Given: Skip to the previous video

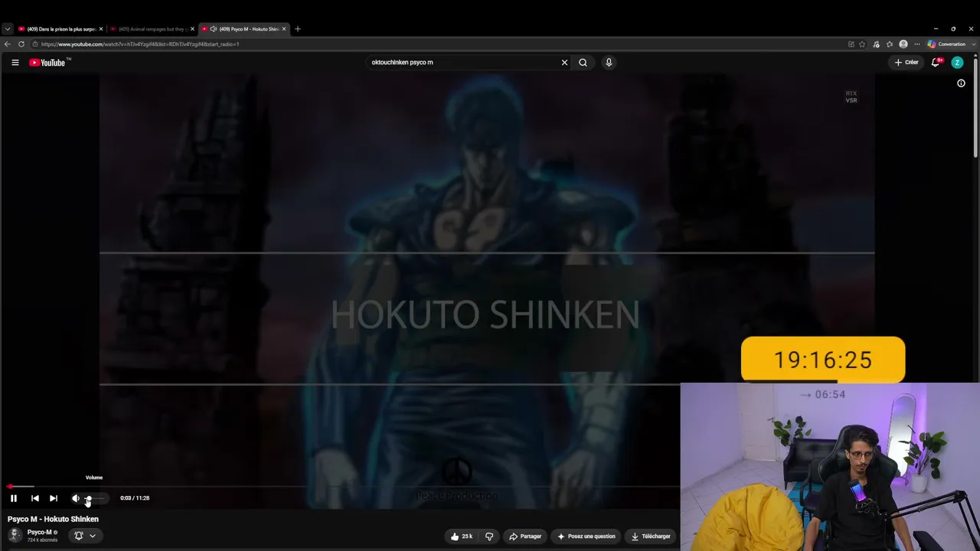Looking at the screenshot, I should click(x=34, y=498).
